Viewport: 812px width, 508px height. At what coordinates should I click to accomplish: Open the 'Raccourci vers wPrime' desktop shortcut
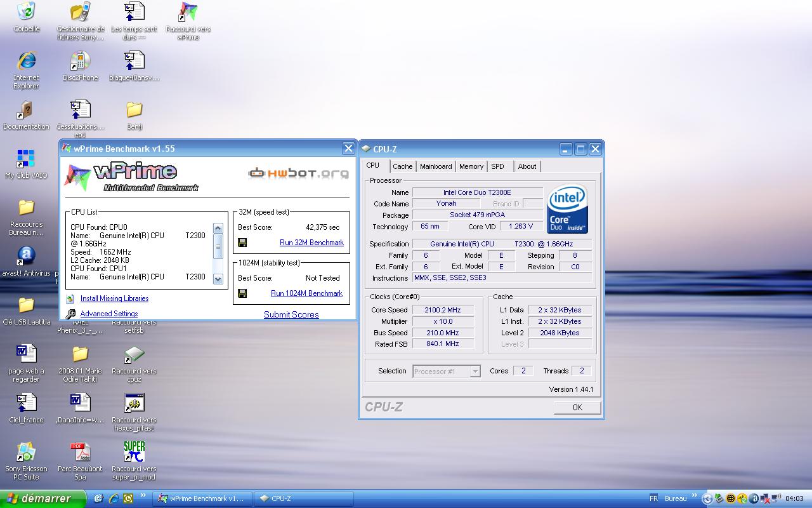[x=188, y=21]
